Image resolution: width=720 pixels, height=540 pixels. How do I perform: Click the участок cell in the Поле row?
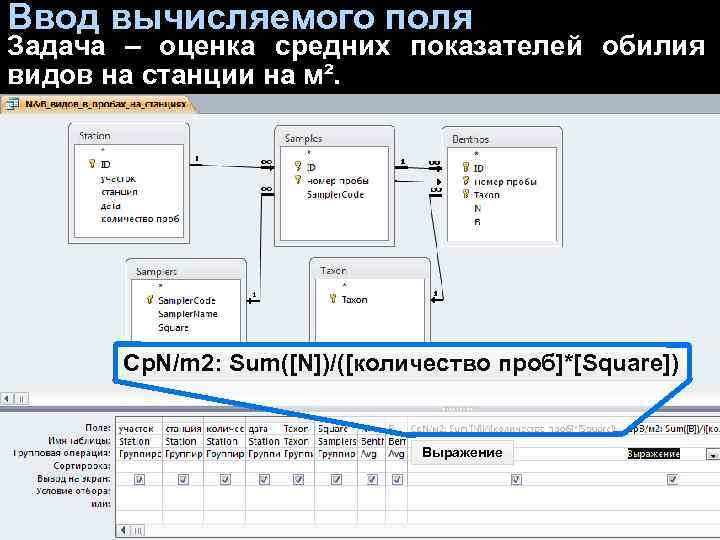pos(139,428)
